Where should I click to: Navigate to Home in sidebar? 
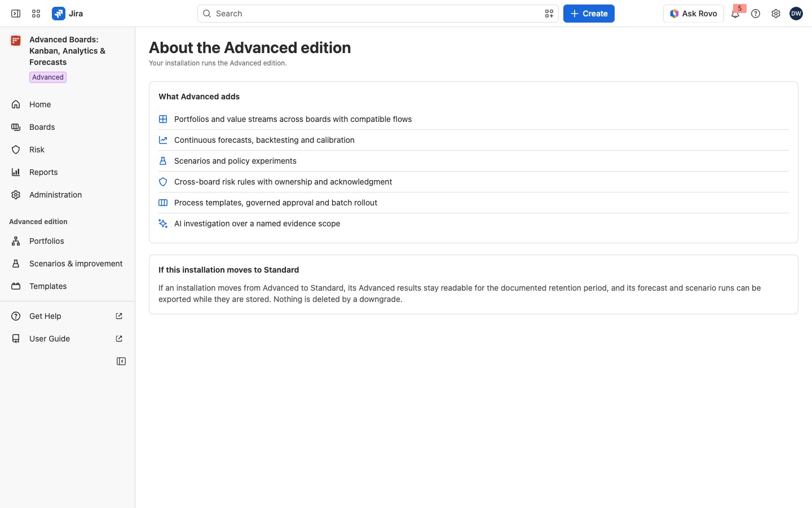point(68,104)
